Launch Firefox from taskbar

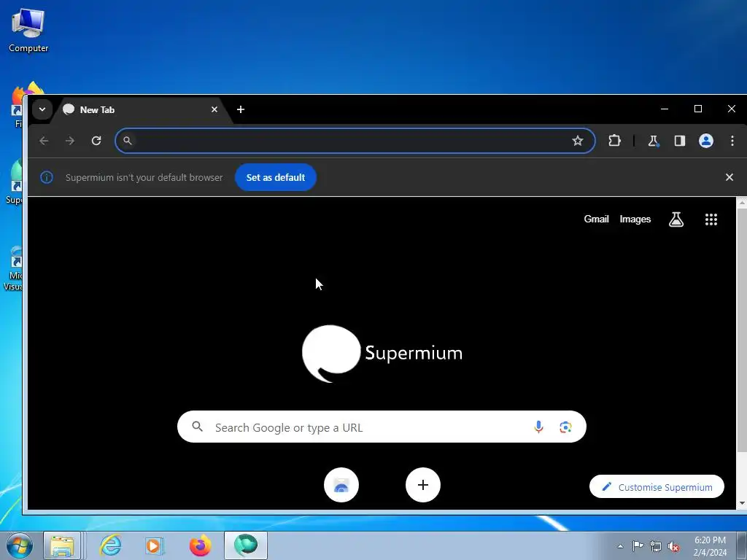[200, 545]
